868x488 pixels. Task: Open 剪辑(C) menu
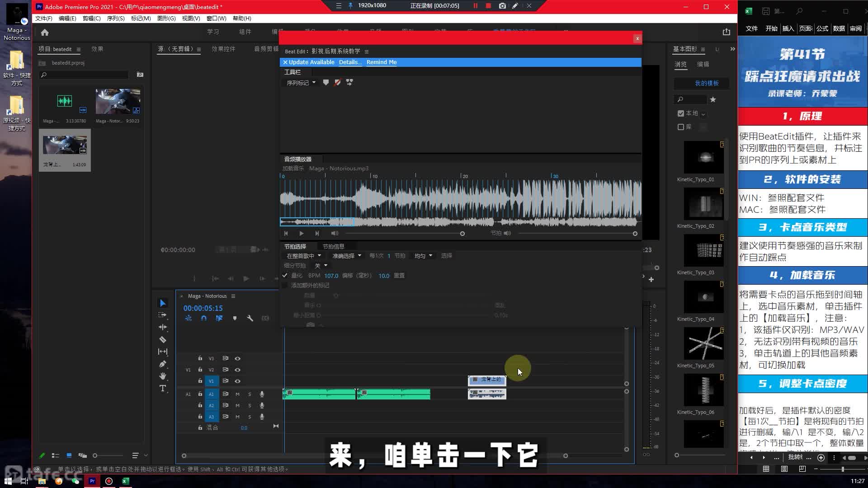[92, 19]
